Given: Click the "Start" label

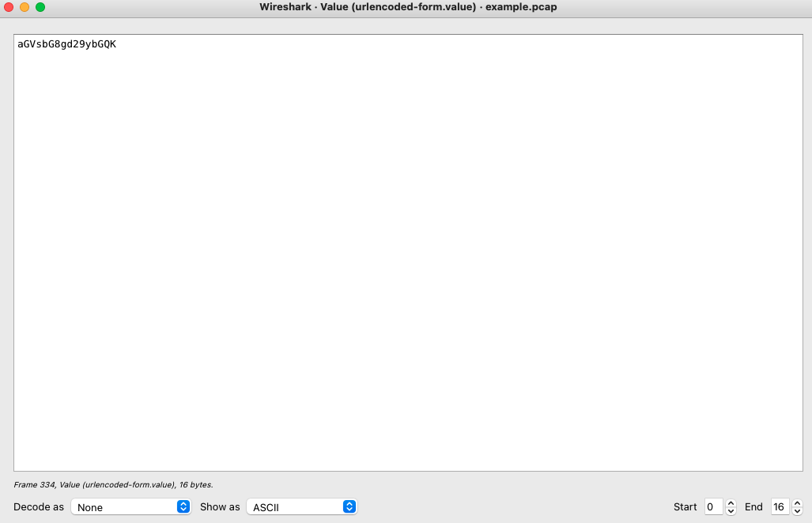Looking at the screenshot, I should [685, 507].
